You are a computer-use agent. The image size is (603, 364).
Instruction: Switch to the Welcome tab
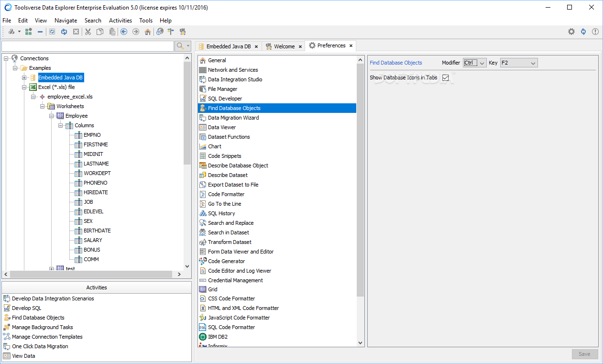pos(284,46)
